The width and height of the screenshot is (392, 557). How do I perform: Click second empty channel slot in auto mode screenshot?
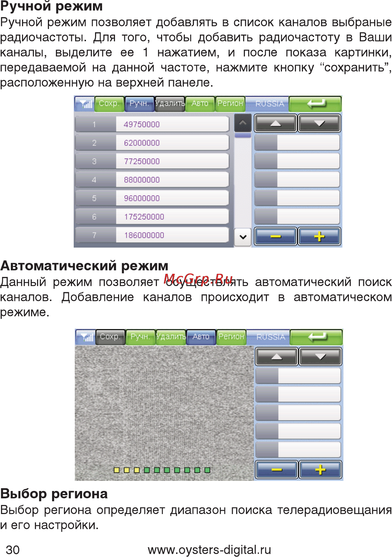(298, 395)
